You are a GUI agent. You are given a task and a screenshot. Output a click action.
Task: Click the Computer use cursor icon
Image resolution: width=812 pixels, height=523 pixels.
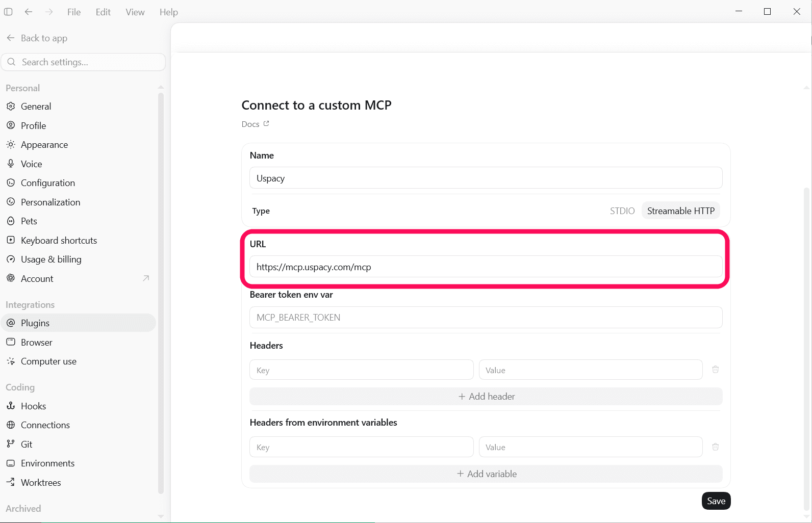point(11,361)
